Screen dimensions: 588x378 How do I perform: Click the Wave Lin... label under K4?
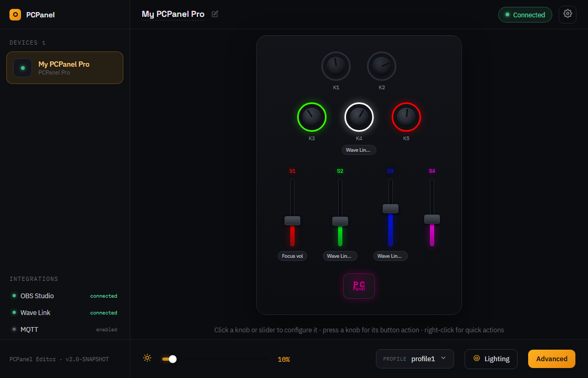(x=359, y=150)
